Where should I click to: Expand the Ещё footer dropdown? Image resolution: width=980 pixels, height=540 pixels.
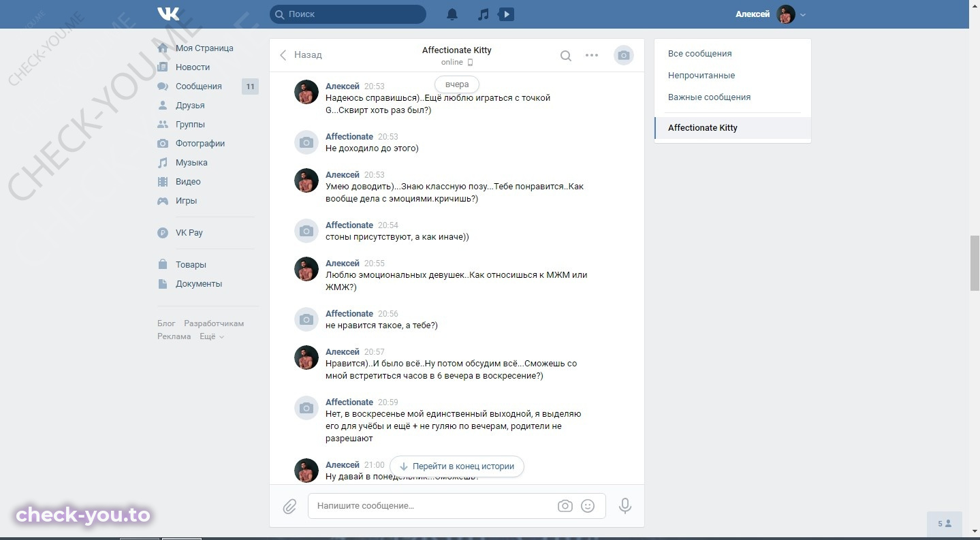tap(212, 336)
